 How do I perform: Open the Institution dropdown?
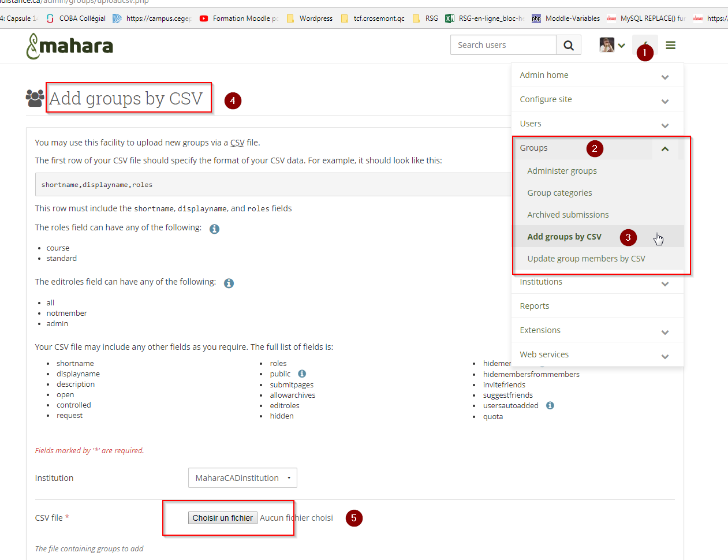click(242, 478)
